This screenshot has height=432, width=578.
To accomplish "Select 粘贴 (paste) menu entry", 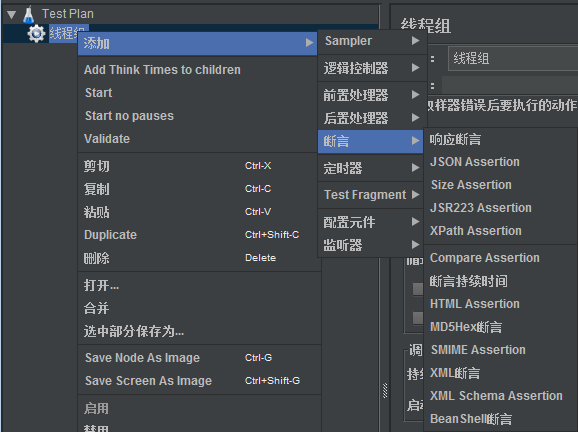I will 198,212.
